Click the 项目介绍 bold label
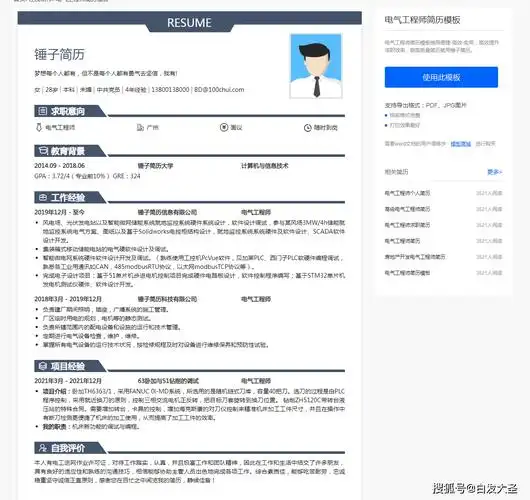The width and height of the screenshot is (530, 500). click(x=54, y=391)
